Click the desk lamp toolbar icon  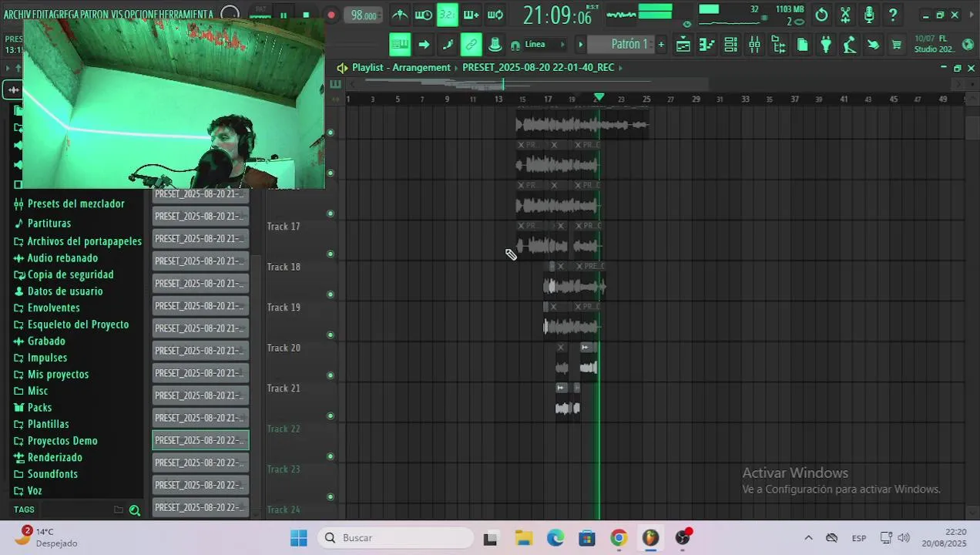[x=850, y=45]
